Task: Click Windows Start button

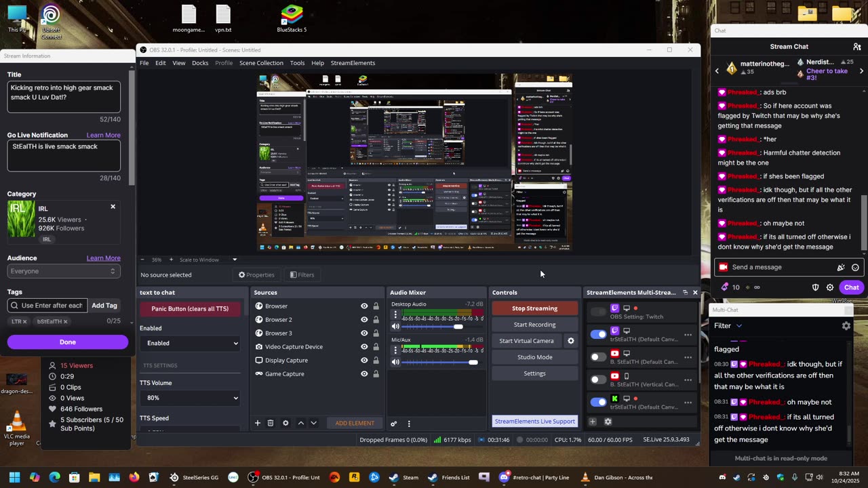Action: (14, 477)
